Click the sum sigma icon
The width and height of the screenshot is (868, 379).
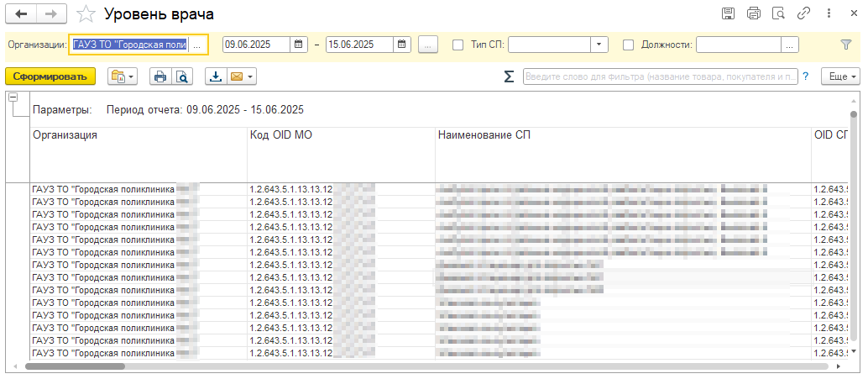click(x=509, y=76)
